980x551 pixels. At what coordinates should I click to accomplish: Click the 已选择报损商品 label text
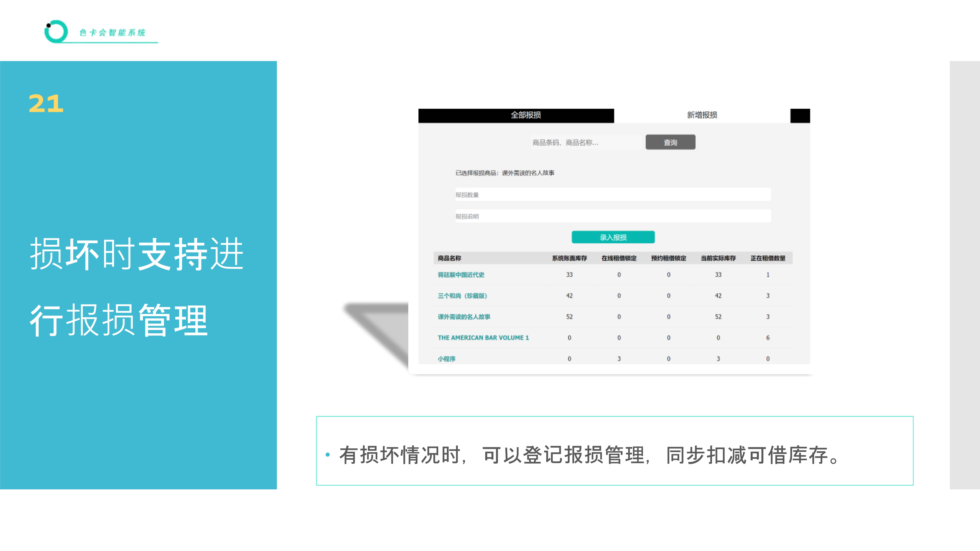click(x=505, y=173)
